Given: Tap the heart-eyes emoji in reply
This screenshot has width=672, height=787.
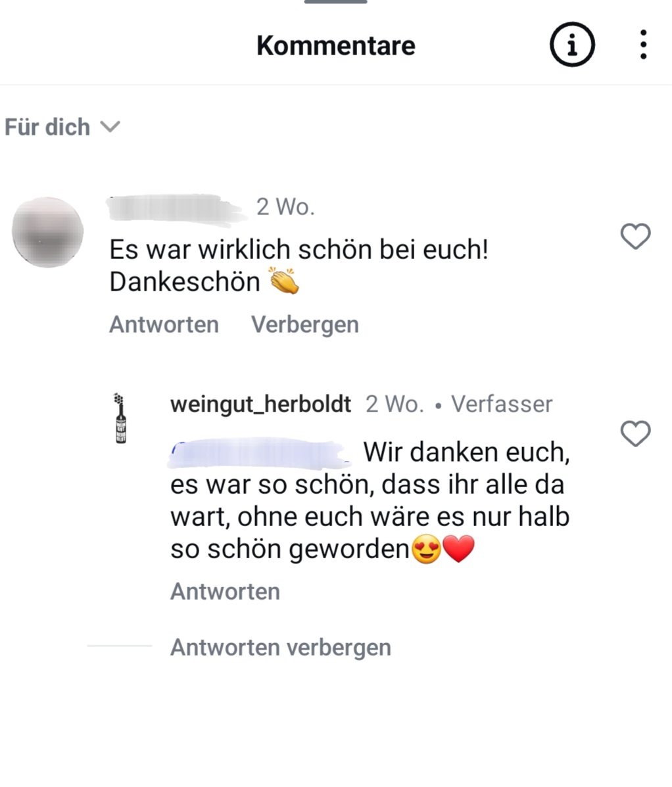Looking at the screenshot, I should pos(427,549).
